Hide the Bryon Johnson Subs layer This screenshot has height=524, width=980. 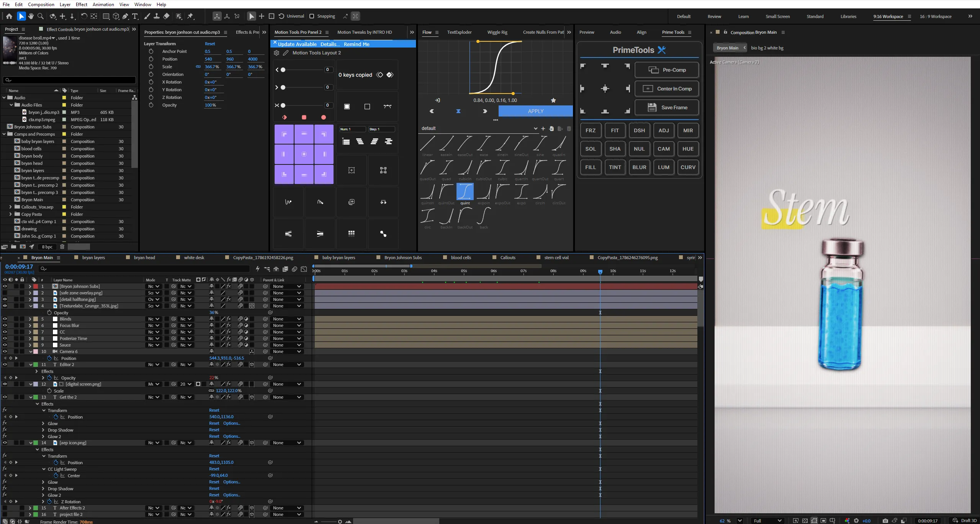pos(5,286)
